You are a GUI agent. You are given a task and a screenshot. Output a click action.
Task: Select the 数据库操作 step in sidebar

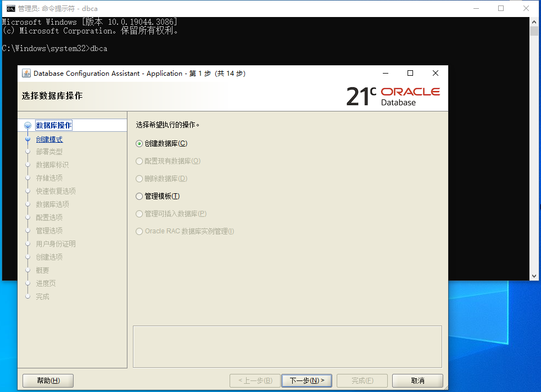(x=54, y=126)
